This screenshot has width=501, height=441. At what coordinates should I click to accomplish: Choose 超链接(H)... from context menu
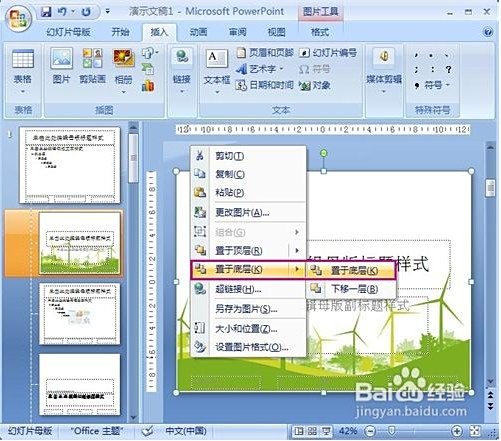248,289
